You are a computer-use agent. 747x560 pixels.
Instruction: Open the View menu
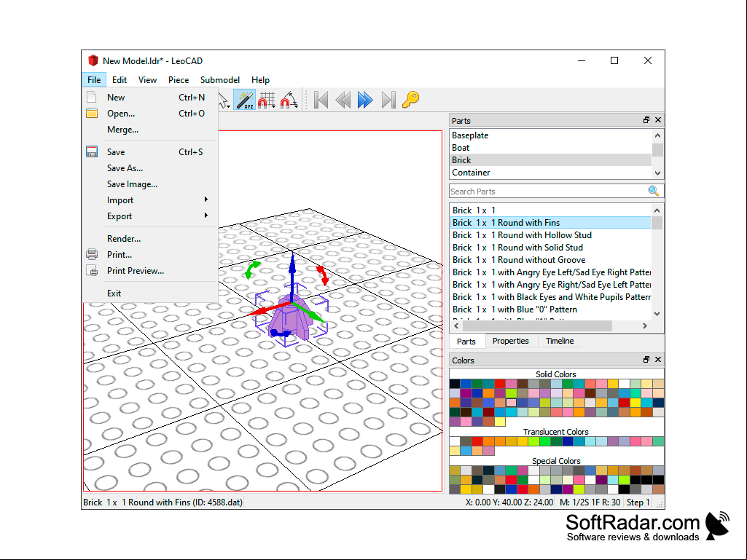point(147,80)
